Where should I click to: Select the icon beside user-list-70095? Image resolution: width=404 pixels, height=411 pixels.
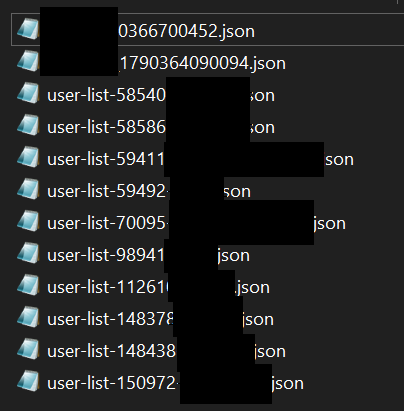point(28,221)
